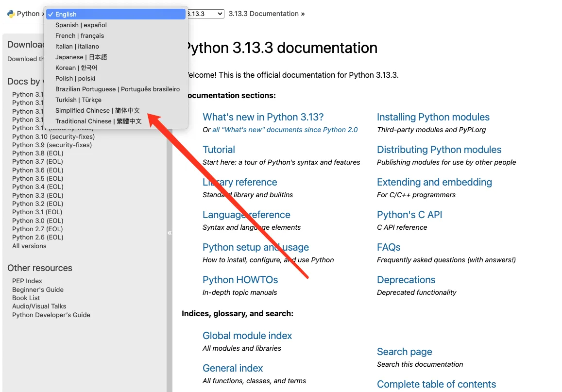Viewport: 562px width, 392px height.
Task: Open all "What's new" documents link
Action: tap(285, 130)
